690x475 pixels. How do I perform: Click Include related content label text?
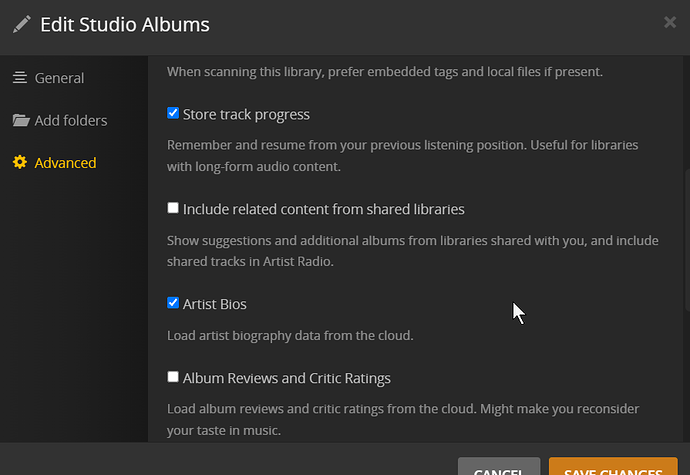(x=323, y=210)
